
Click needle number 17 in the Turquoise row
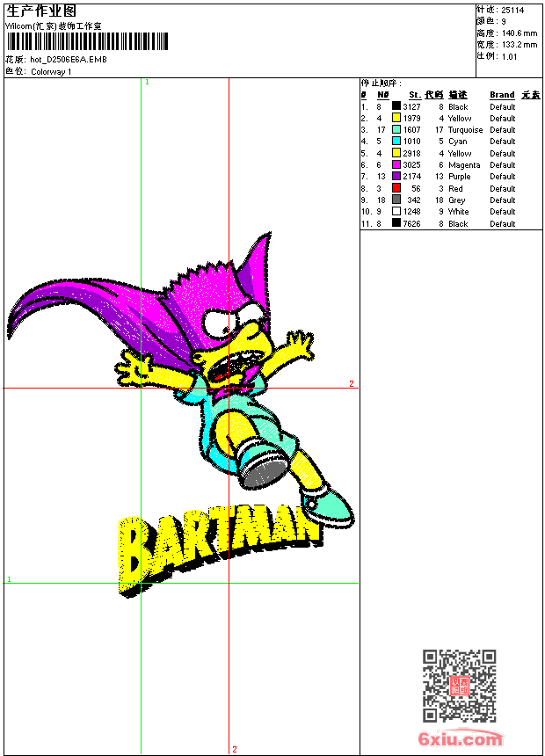click(381, 130)
